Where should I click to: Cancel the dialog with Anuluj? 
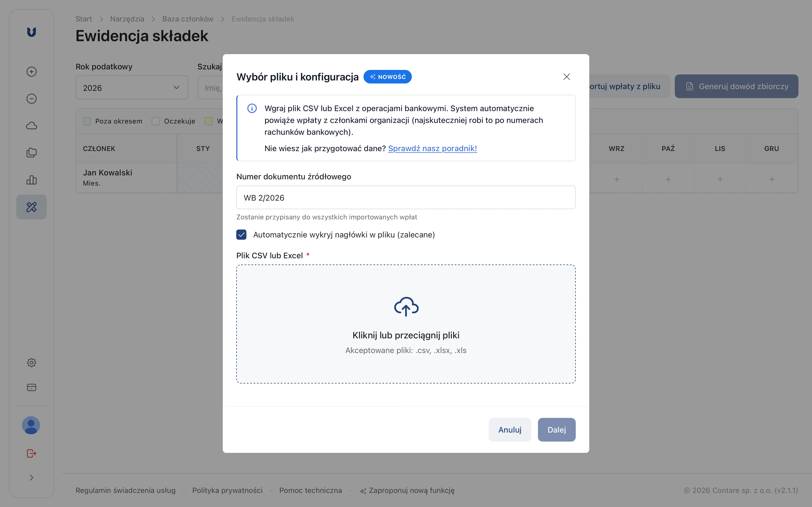click(x=510, y=430)
